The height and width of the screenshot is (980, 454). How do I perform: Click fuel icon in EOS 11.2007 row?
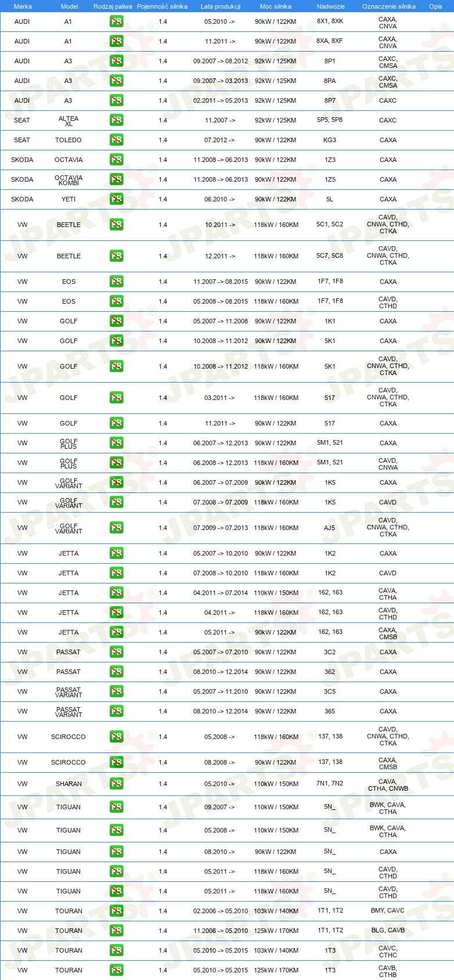[116, 282]
